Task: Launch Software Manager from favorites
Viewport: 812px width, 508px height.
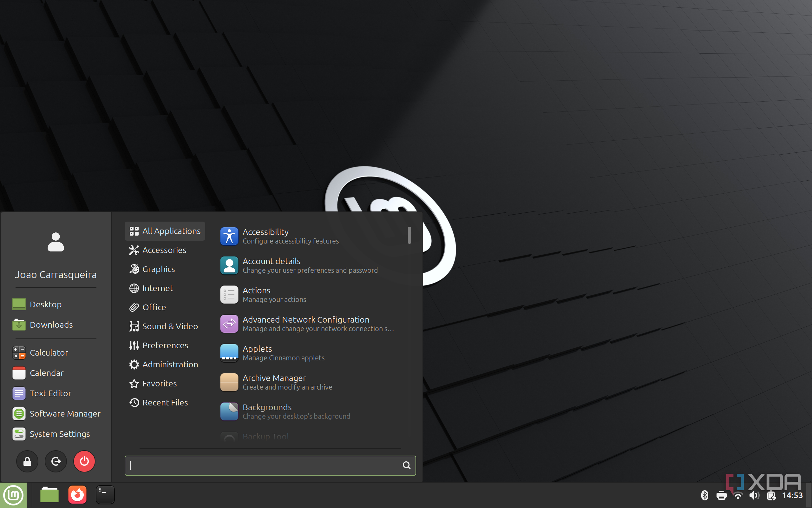Action: (56, 414)
